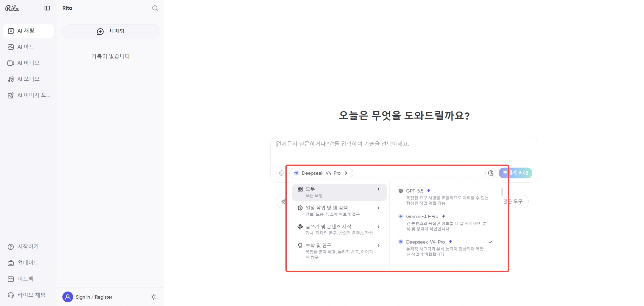The width and height of the screenshot is (644, 306).
Task: Open the Deepseek-V4-Pro model selector
Action: point(321,173)
